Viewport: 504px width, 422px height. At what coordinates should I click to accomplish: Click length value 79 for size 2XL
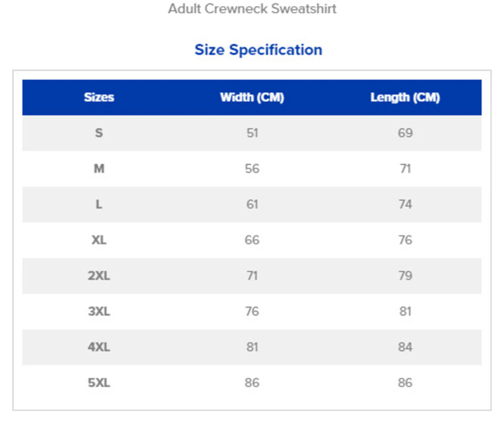point(405,276)
